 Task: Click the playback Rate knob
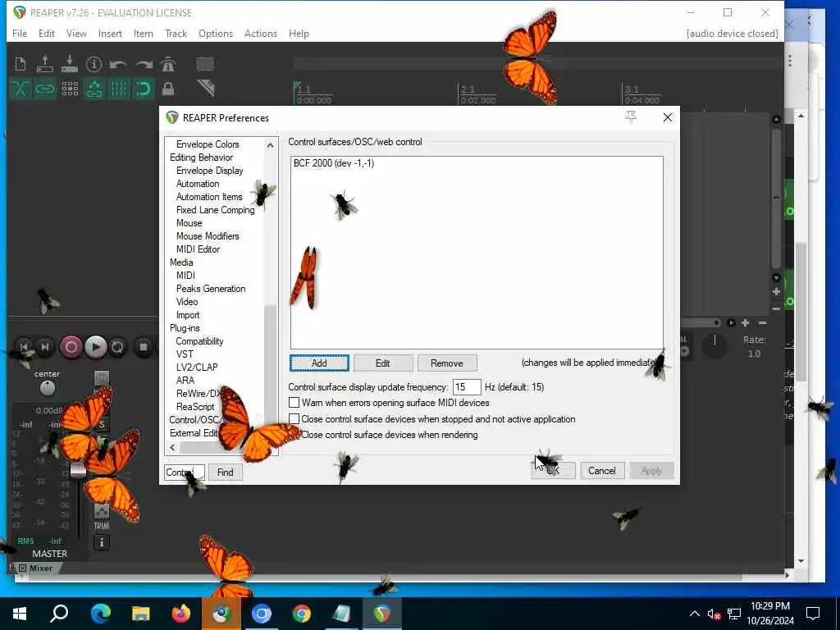(x=714, y=346)
